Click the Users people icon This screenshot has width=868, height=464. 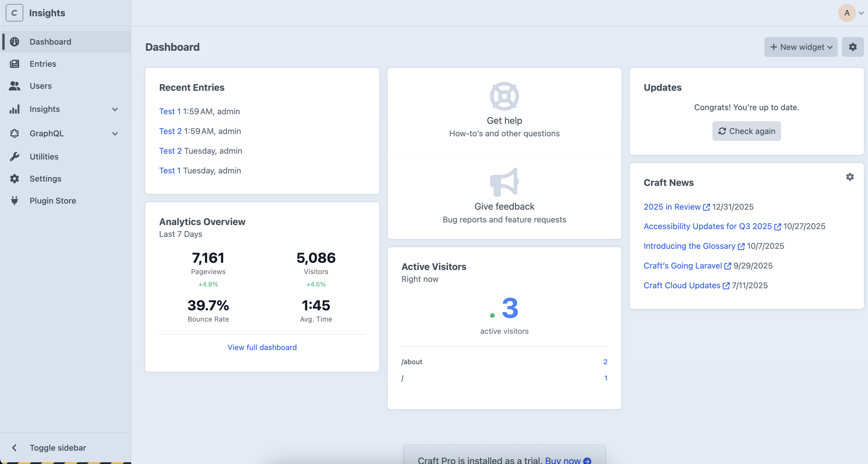click(15, 86)
